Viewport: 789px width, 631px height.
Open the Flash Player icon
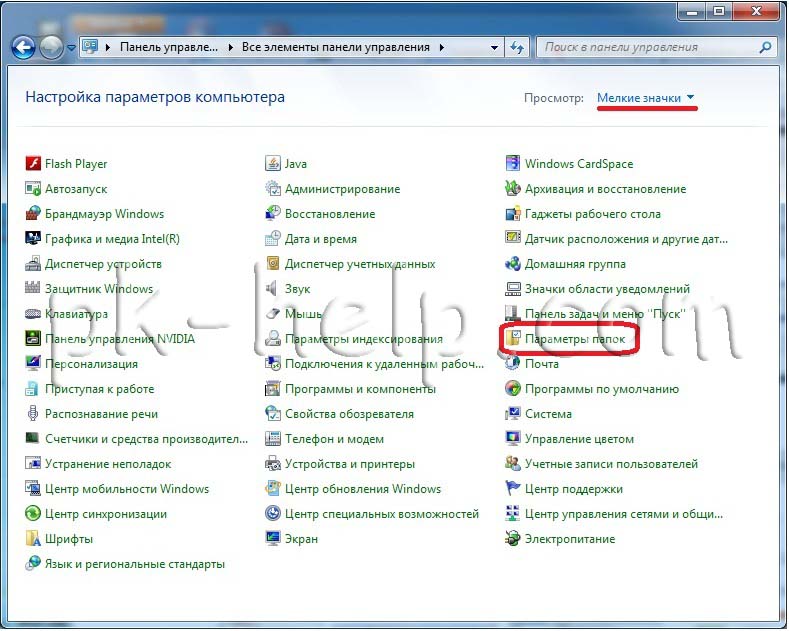pyautogui.click(x=33, y=164)
